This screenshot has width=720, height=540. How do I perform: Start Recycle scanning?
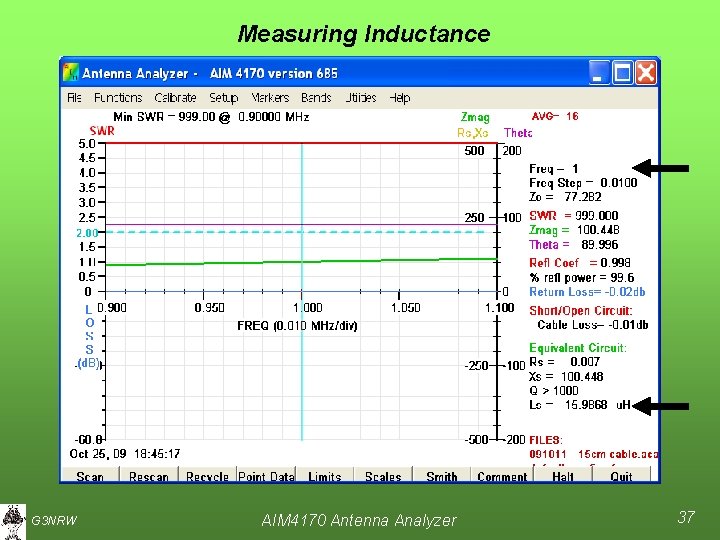click(207, 475)
